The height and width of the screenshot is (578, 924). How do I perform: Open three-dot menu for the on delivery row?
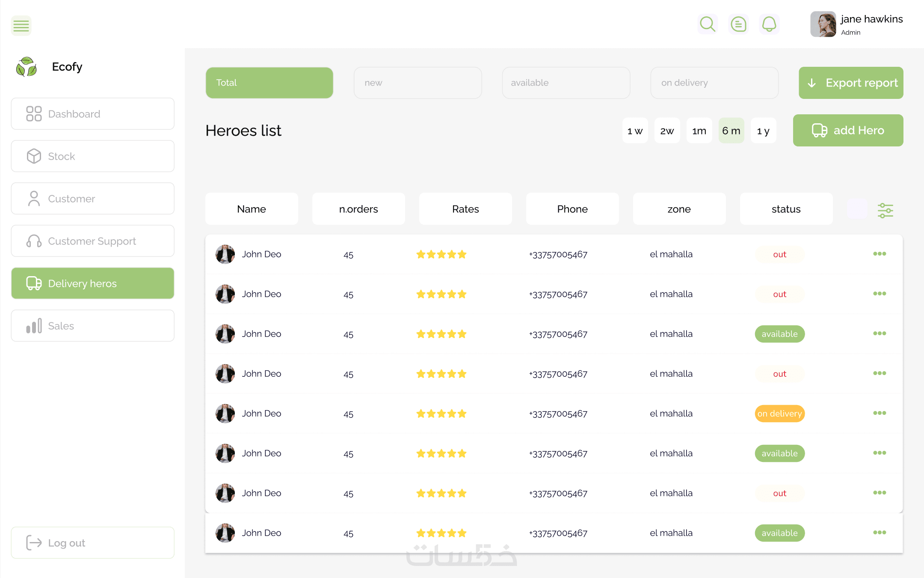[880, 413]
